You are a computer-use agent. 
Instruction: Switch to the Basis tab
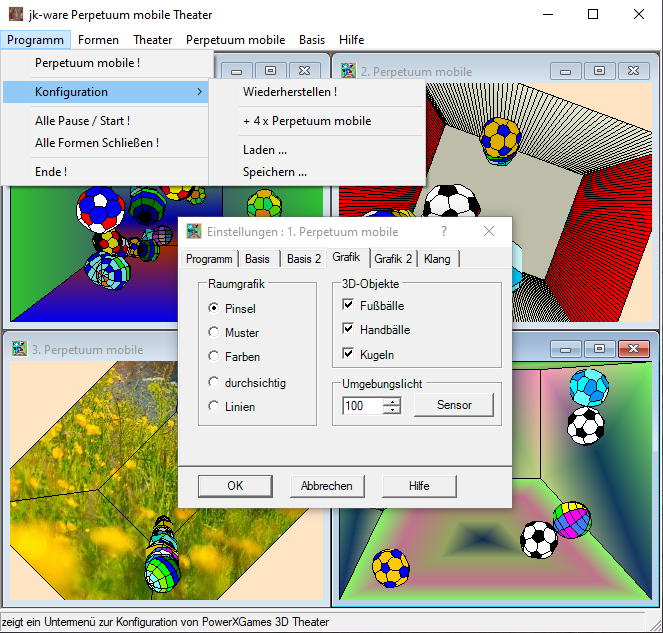pos(257,259)
